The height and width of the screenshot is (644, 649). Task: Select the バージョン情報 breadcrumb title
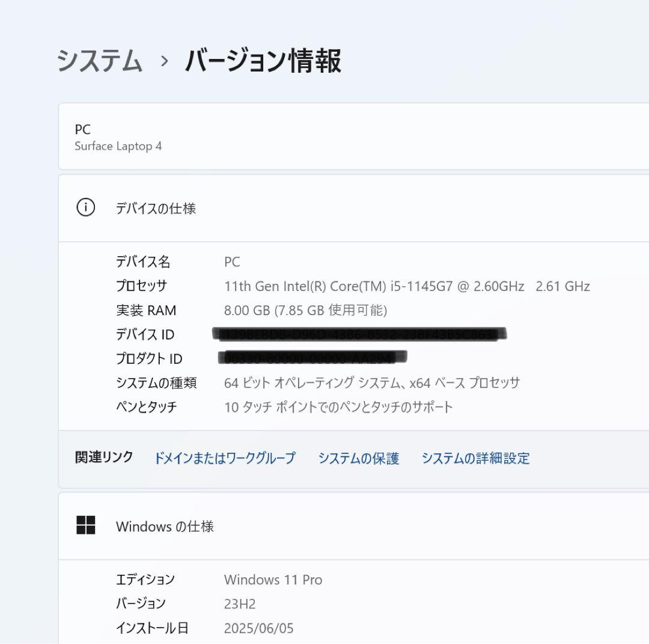[263, 62]
